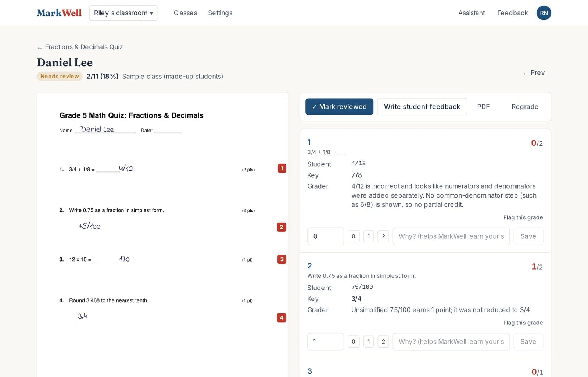Screen dimensions: 588x377
Task: Go back to Fractions & Decimals Quiz
Action: [80, 47]
